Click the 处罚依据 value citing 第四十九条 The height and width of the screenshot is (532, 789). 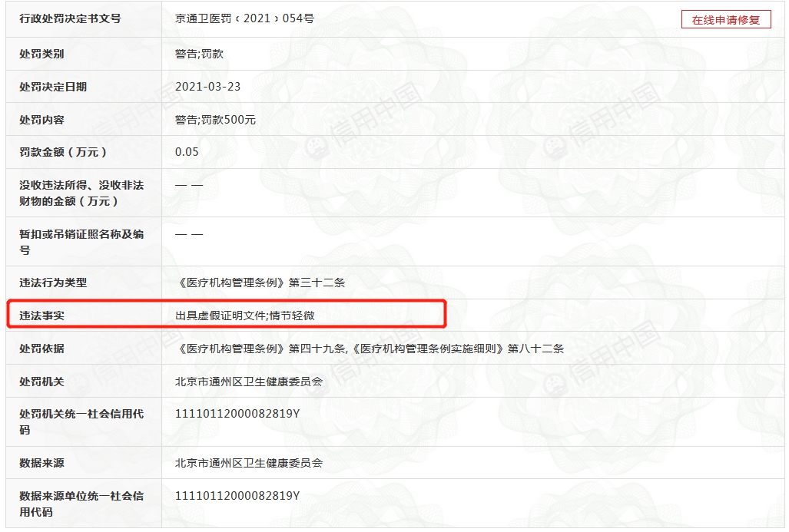pos(370,349)
